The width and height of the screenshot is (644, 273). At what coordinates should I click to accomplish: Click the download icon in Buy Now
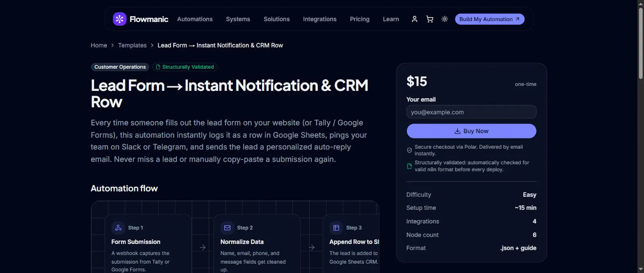point(458,131)
